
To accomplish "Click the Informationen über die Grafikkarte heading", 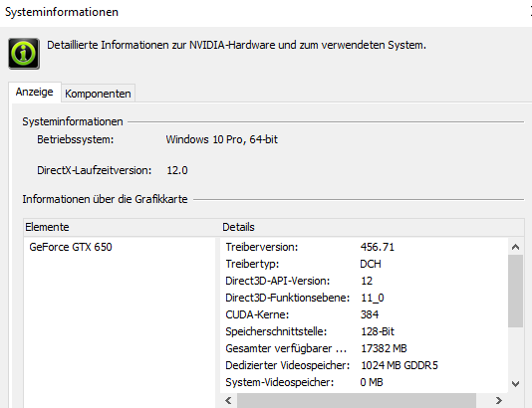I will point(105,199).
